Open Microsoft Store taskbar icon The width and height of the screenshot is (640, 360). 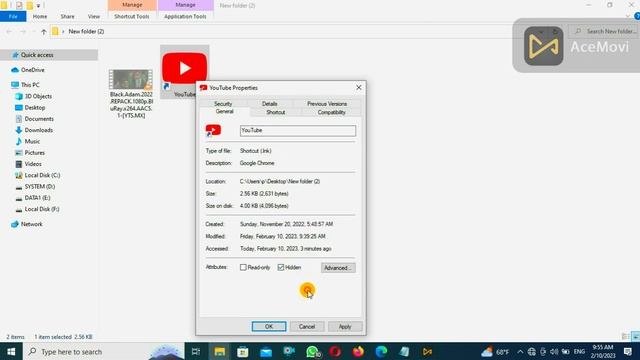243,351
